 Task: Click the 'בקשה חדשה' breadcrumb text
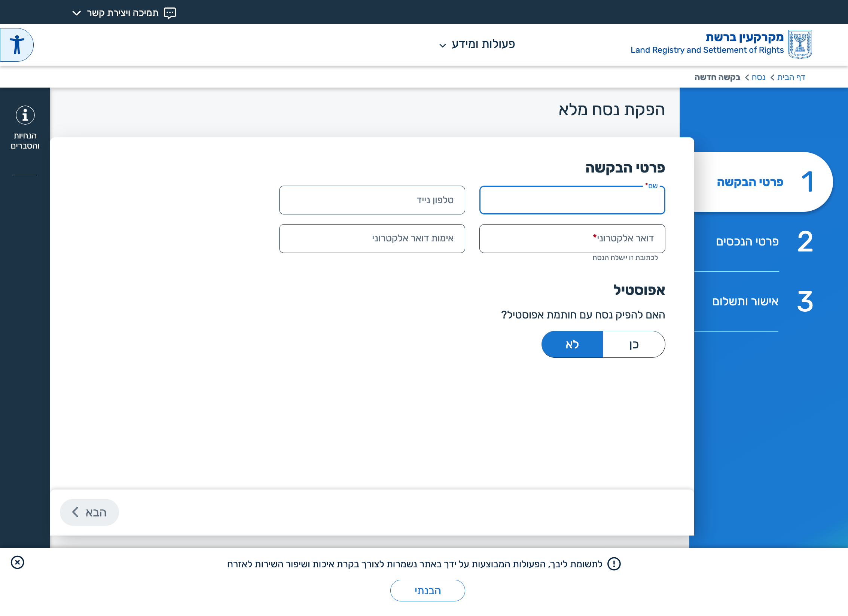point(717,77)
